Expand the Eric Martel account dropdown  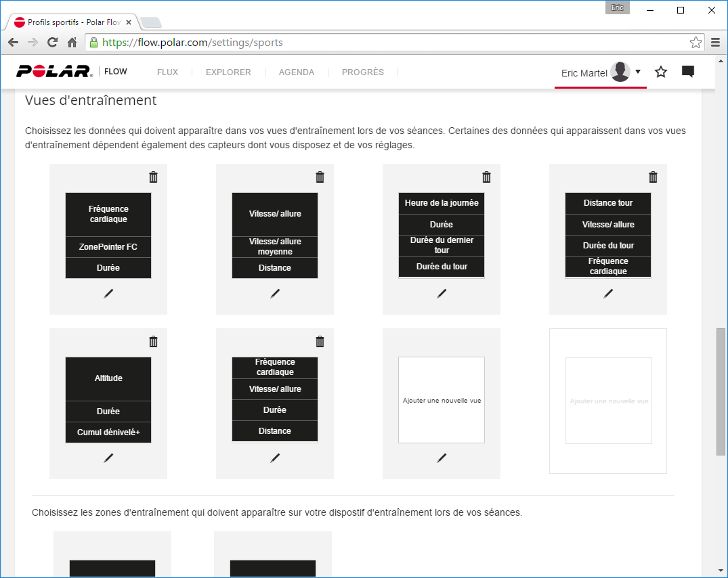[638, 72]
